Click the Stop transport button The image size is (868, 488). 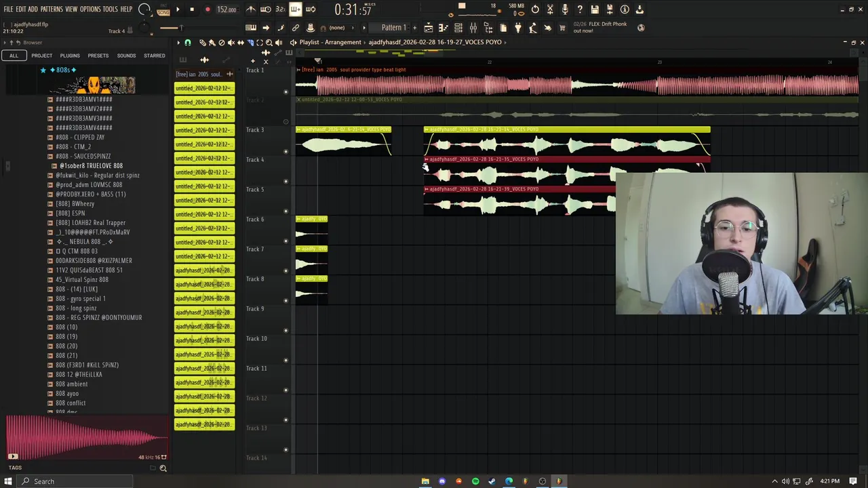pos(192,9)
